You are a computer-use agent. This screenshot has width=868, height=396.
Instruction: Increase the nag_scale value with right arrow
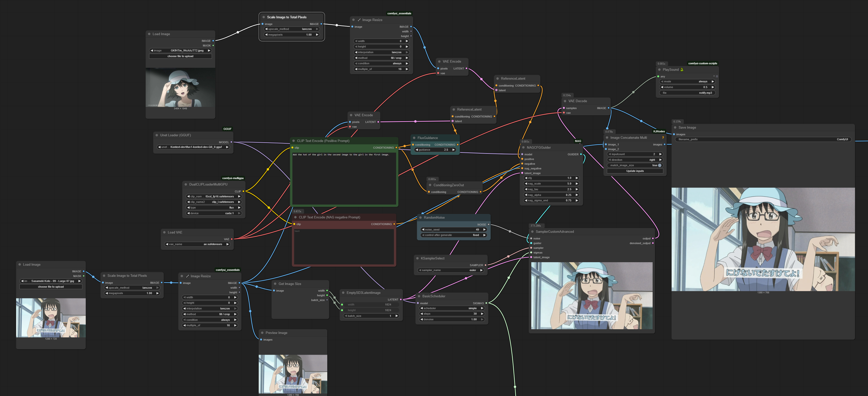[577, 184]
